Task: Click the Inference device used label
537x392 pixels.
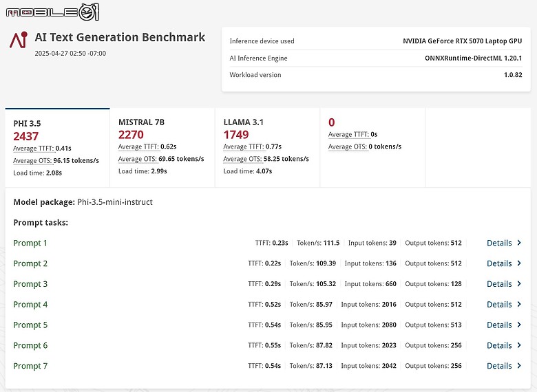Action: click(x=262, y=41)
